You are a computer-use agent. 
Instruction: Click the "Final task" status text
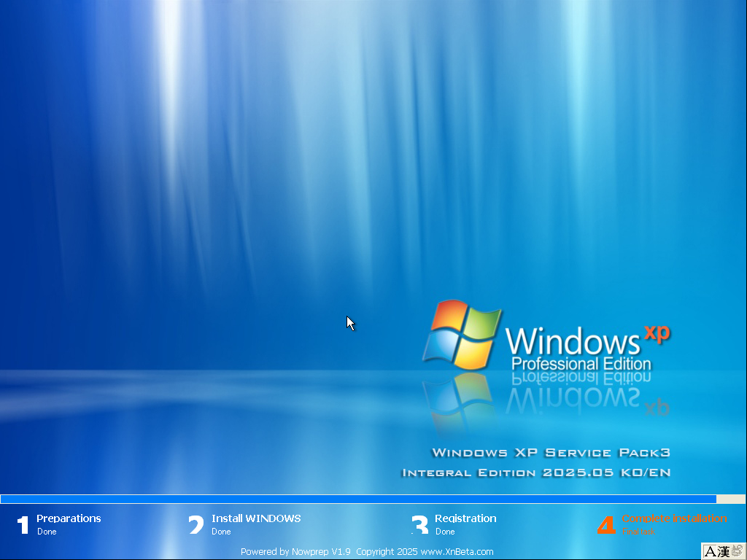638,532
